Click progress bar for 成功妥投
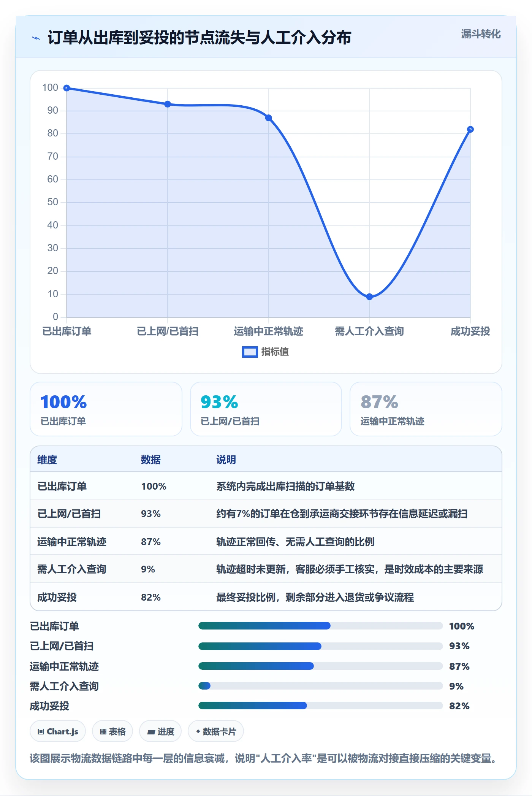 click(x=321, y=706)
